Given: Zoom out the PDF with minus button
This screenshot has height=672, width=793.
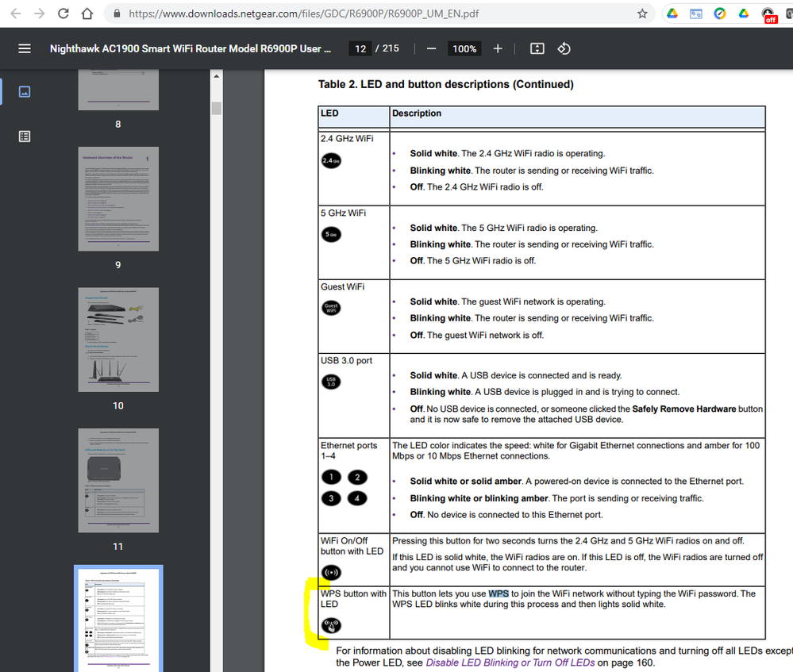Looking at the screenshot, I should 431,48.
